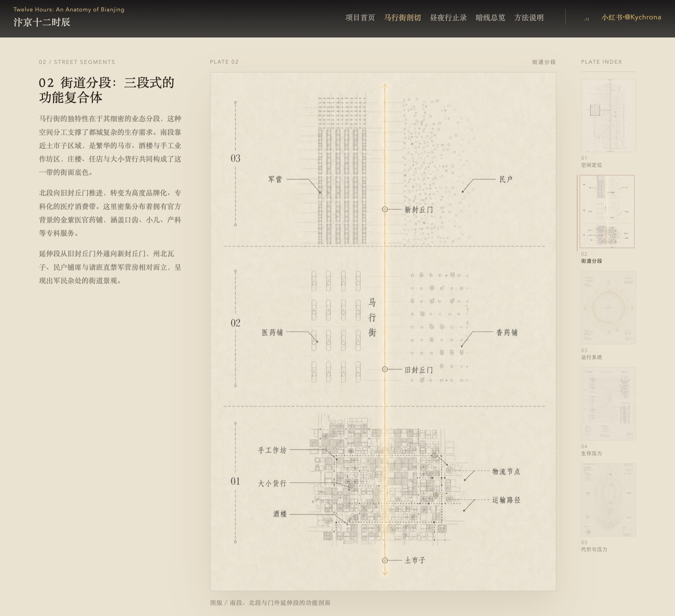Image resolution: width=675 pixels, height=616 pixels.
Task: Visit the 小红书·@Kychrona link
Action: [631, 17]
